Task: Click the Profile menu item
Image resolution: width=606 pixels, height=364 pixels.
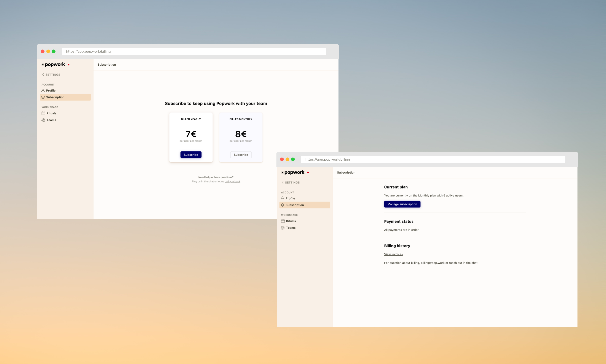Action: [x=51, y=90]
